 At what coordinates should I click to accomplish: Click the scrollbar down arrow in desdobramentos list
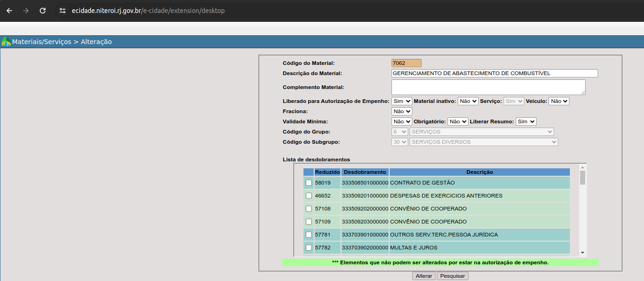pos(582,253)
